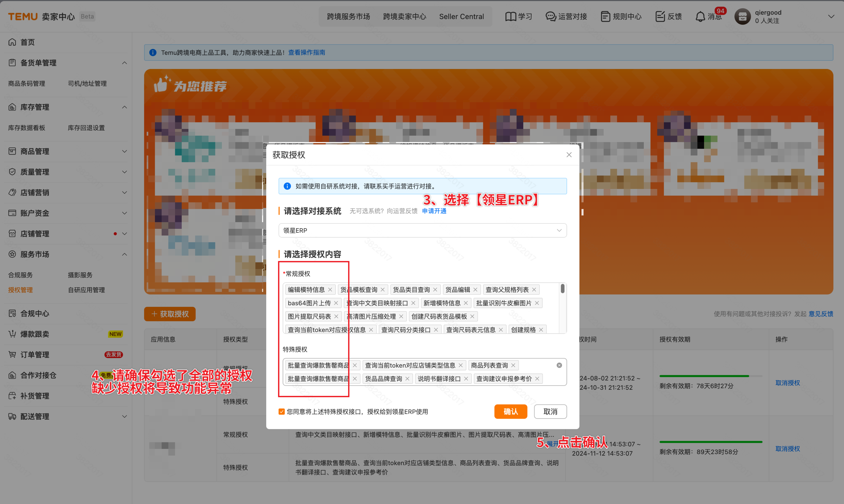This screenshot has height=504, width=844.
Task: Switch to the Seller Central tab
Action: [x=461, y=16]
